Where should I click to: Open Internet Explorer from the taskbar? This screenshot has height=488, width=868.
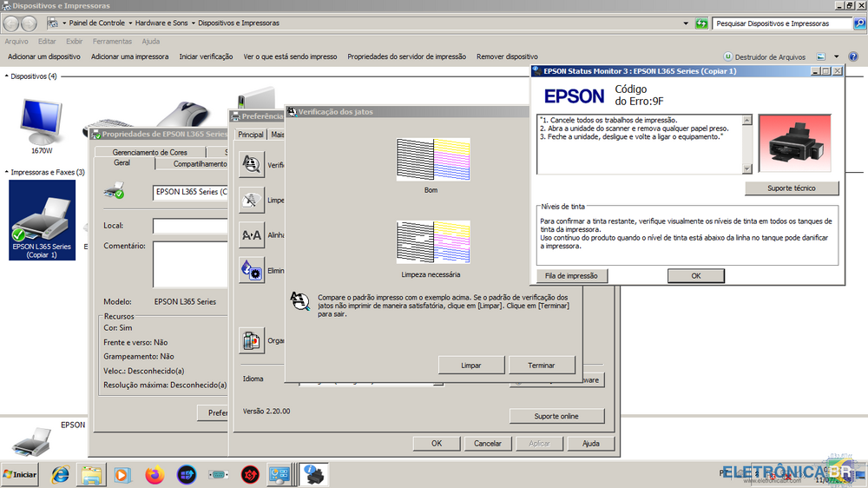pos(60,475)
